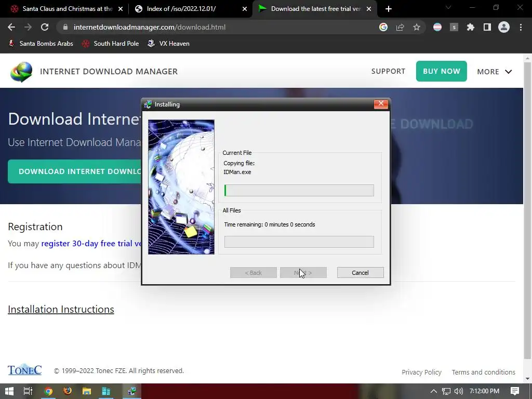
Task: Click the taskbar clock 7:12:00 PM
Action: click(485, 391)
